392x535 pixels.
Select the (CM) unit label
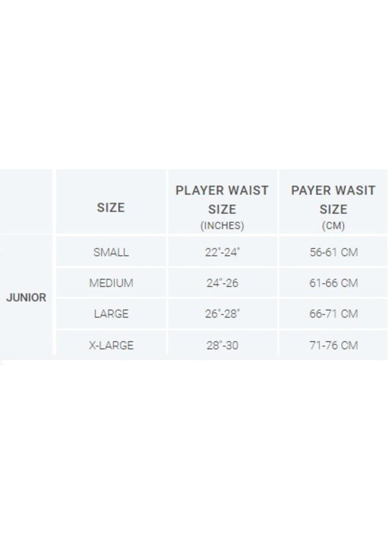click(x=333, y=226)
